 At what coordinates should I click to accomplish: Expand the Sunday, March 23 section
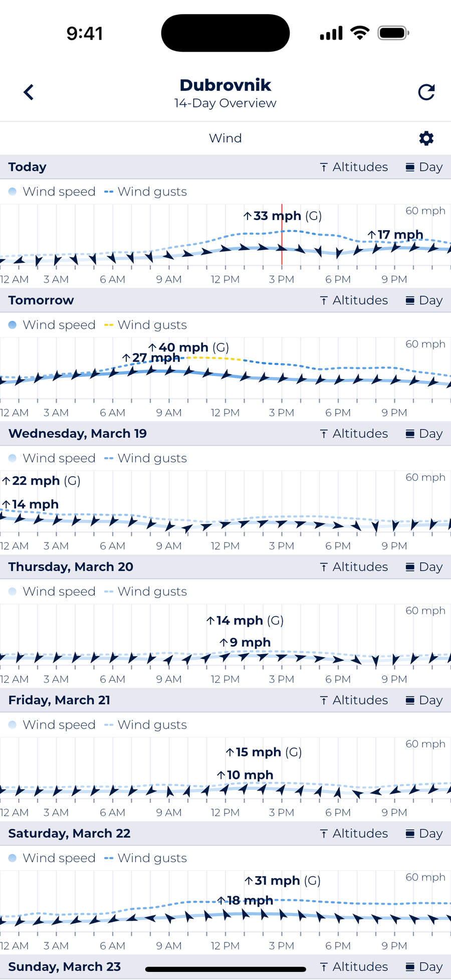pyautogui.click(x=65, y=966)
